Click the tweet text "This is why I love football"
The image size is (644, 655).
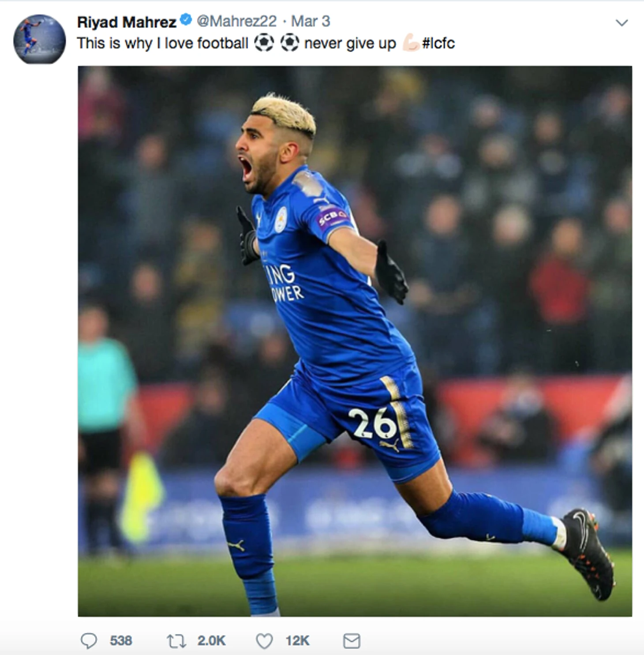click(x=163, y=43)
